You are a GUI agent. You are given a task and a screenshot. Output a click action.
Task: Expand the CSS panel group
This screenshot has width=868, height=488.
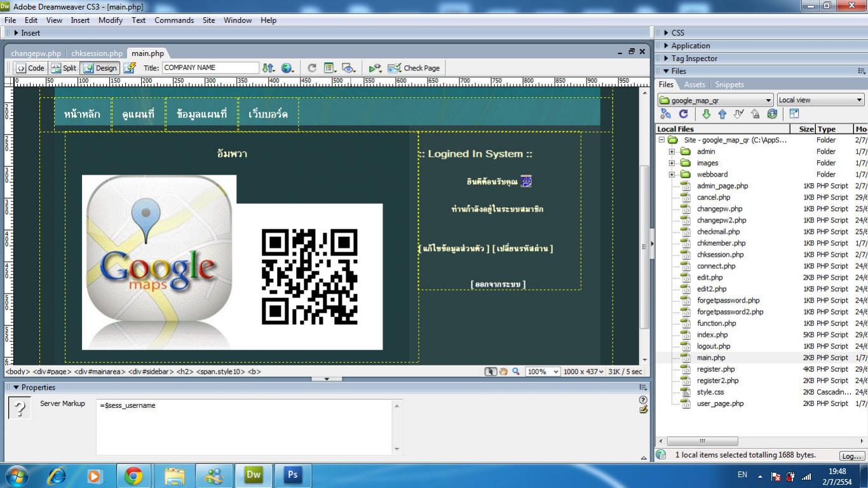(665, 33)
